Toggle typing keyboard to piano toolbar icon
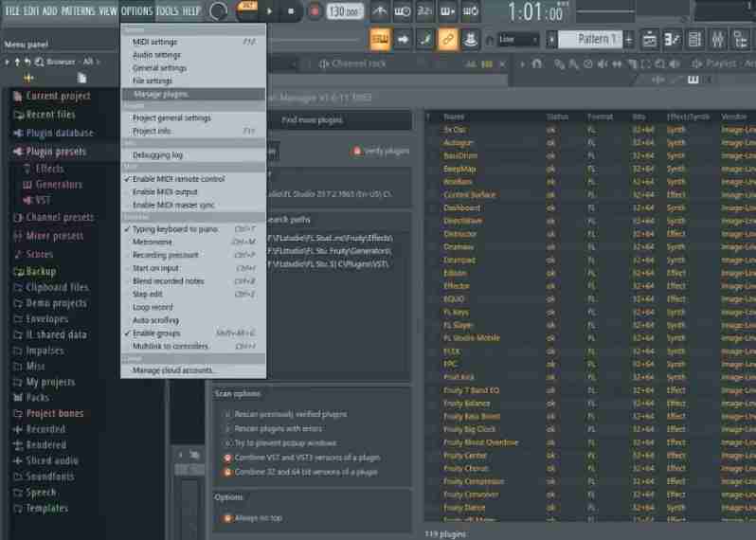 pos(380,39)
